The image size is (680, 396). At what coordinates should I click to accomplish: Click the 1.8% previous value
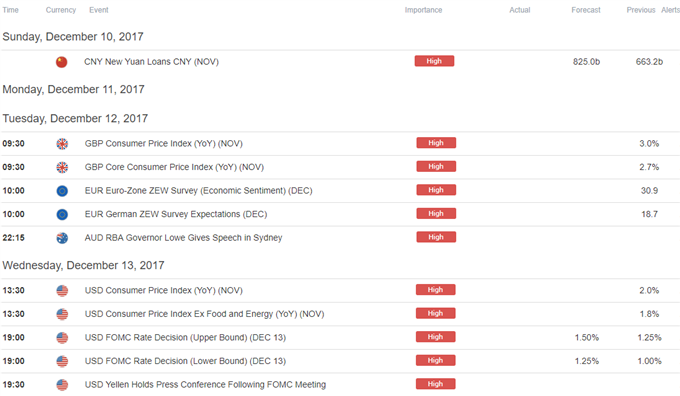pyautogui.click(x=649, y=314)
